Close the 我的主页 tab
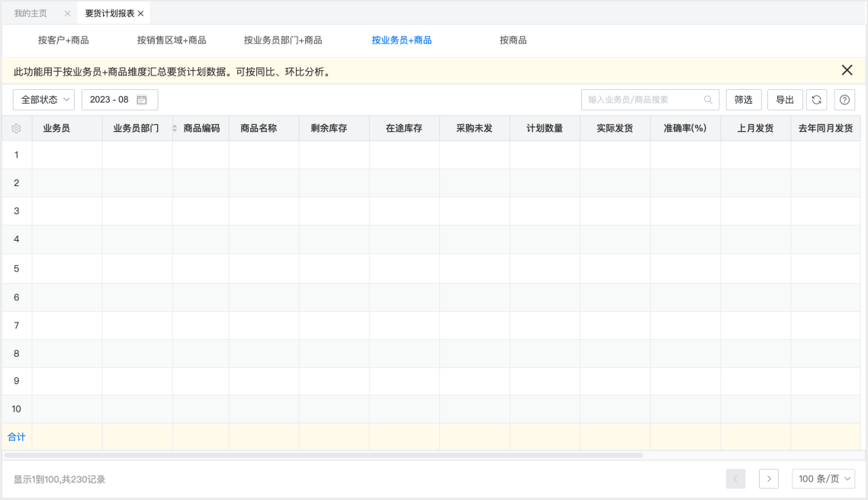The width and height of the screenshot is (868, 500). tap(67, 14)
